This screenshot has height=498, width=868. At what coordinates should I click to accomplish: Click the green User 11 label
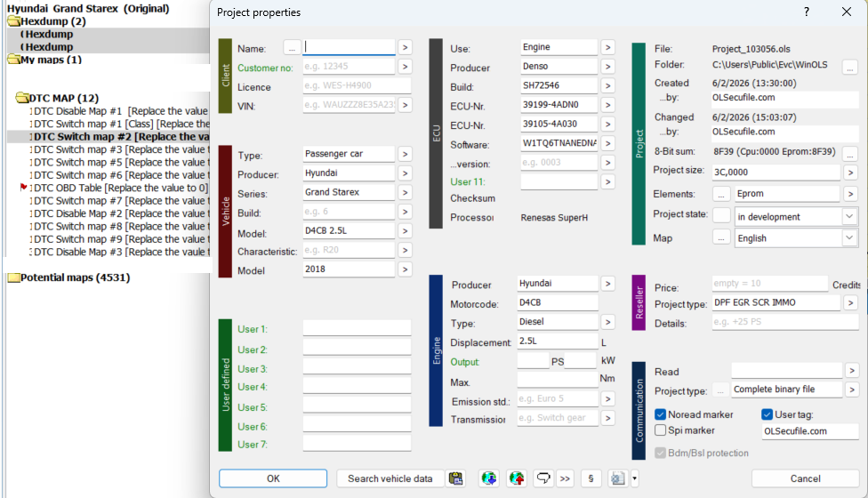[468, 181]
